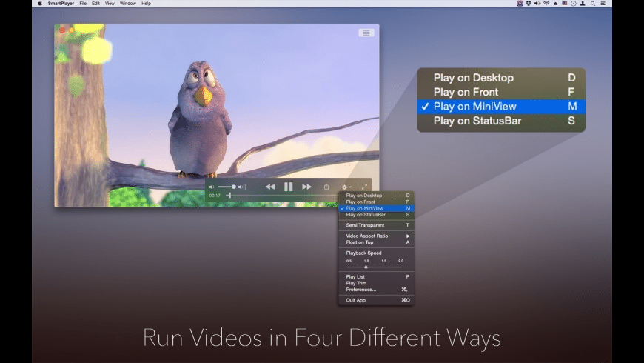Pause the video playback
Screen dimensions: 644x363
289,187
